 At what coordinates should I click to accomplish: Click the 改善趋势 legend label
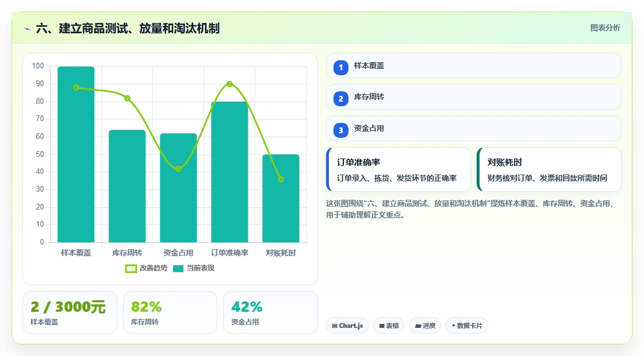pos(153,268)
